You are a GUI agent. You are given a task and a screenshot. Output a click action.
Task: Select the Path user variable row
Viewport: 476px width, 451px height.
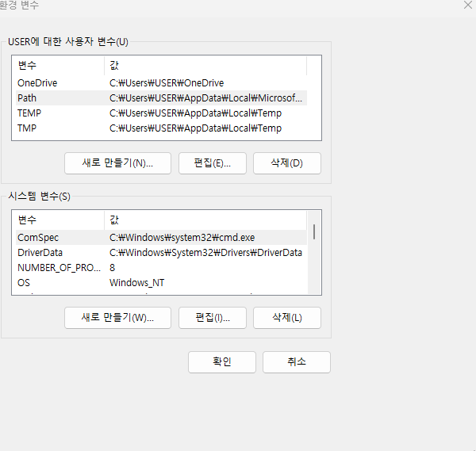tap(161, 98)
